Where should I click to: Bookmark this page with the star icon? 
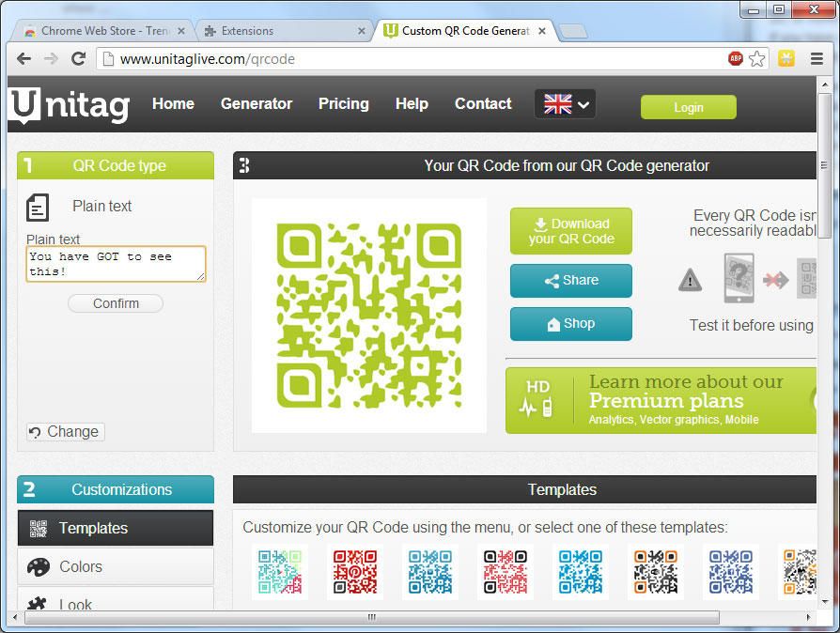point(756,58)
